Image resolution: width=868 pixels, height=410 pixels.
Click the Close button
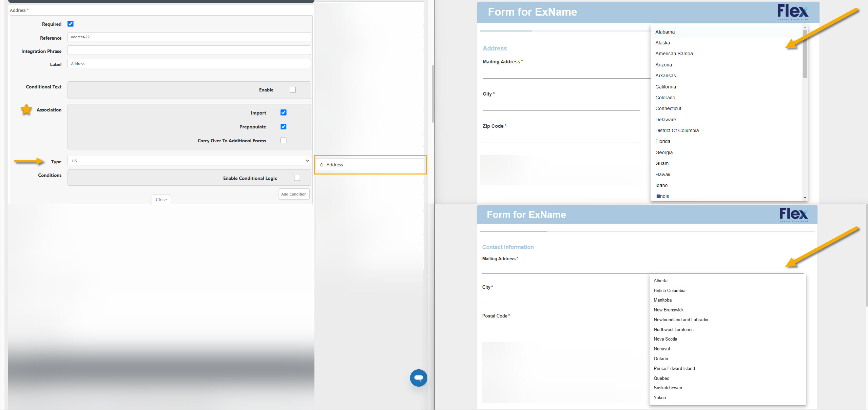click(161, 199)
